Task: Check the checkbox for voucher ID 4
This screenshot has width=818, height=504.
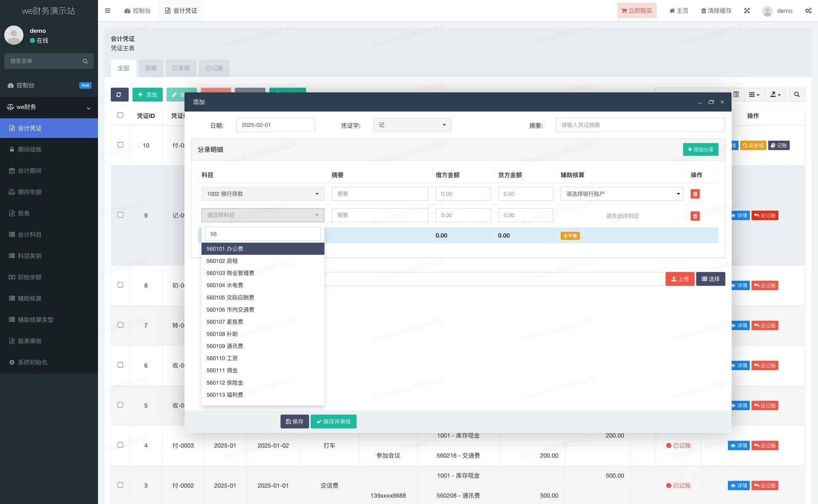Action: click(x=121, y=445)
